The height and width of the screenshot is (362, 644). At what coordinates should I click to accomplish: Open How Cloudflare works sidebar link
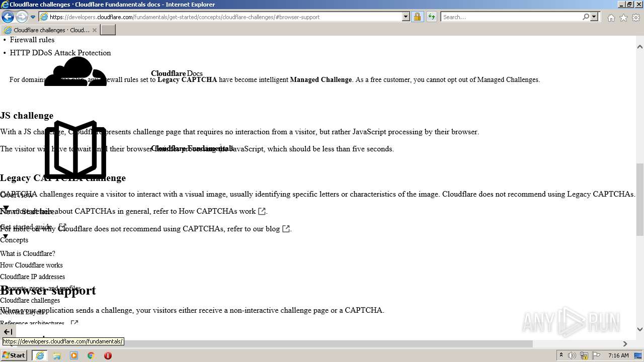click(31, 265)
